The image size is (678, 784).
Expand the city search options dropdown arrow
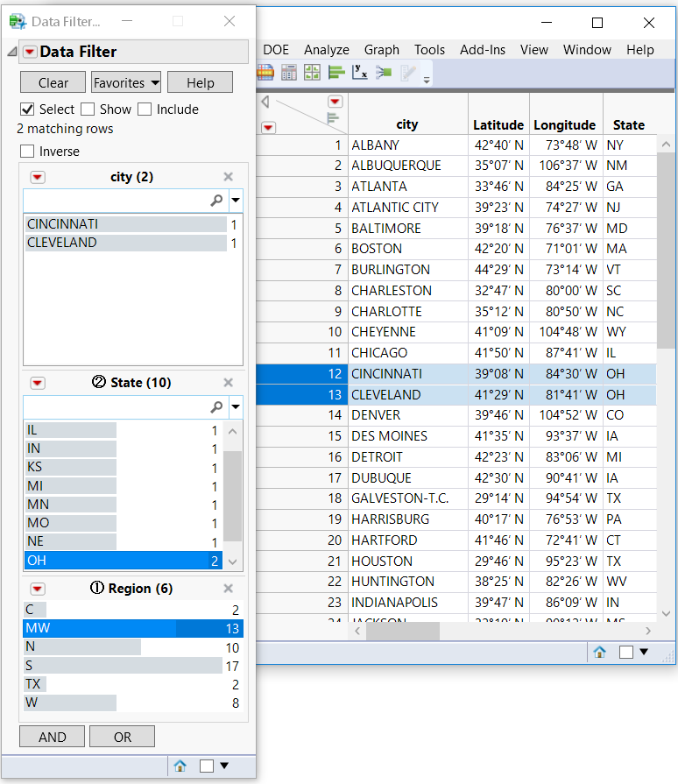(x=236, y=201)
